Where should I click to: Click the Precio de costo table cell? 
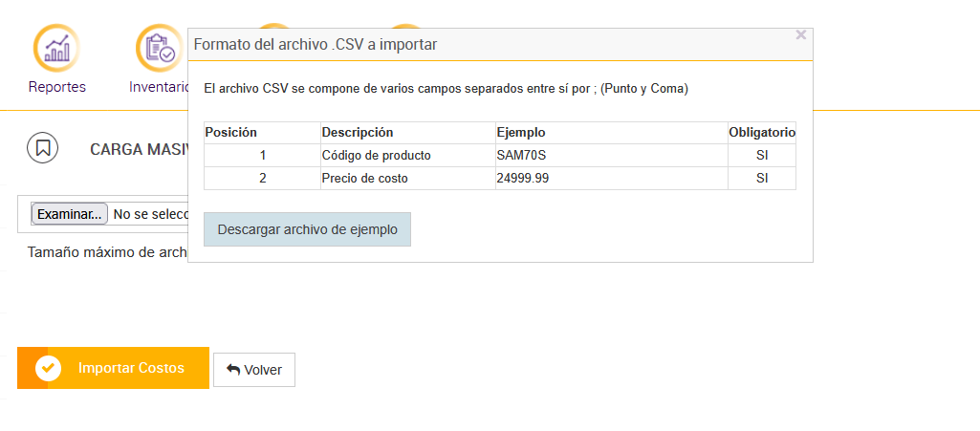click(364, 179)
